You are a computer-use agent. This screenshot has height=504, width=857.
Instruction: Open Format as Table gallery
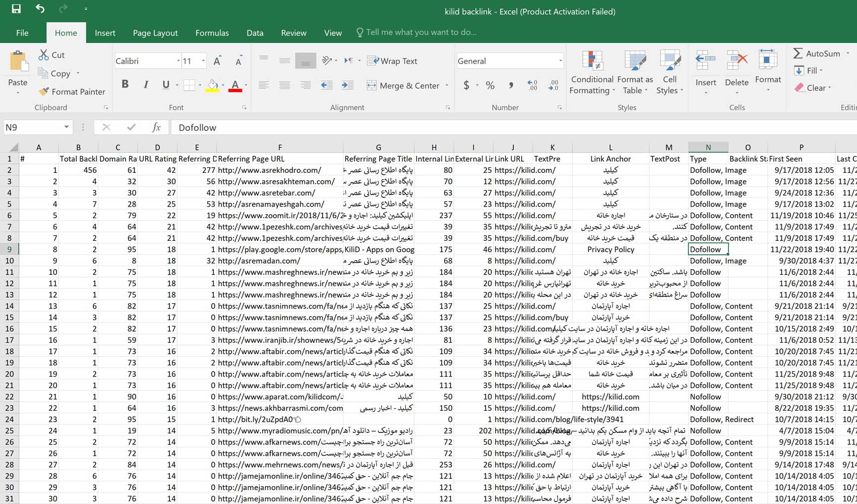[x=635, y=73]
